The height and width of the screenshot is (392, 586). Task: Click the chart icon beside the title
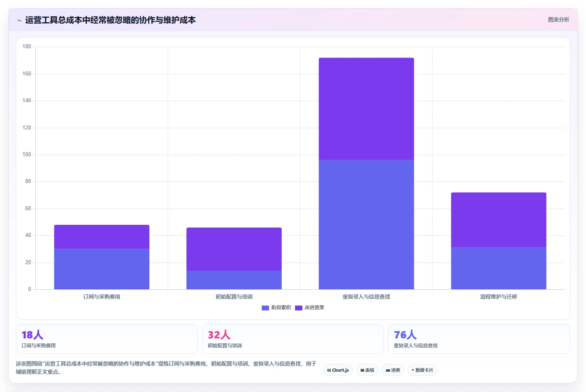[x=19, y=20]
